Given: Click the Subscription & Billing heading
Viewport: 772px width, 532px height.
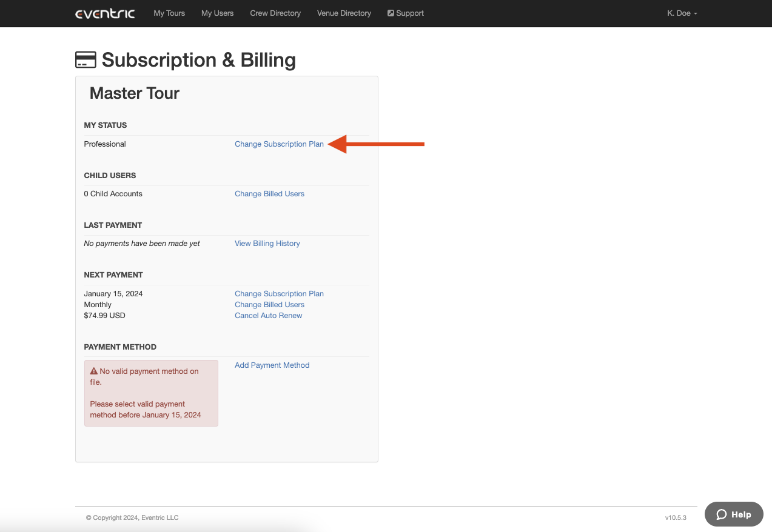Looking at the screenshot, I should click(x=199, y=60).
